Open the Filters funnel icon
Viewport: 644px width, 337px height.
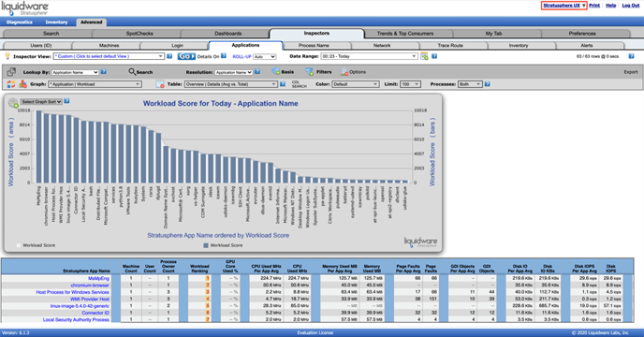pos(309,71)
